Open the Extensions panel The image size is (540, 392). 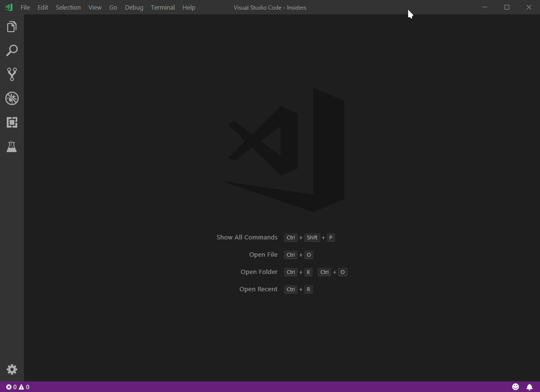(x=12, y=122)
